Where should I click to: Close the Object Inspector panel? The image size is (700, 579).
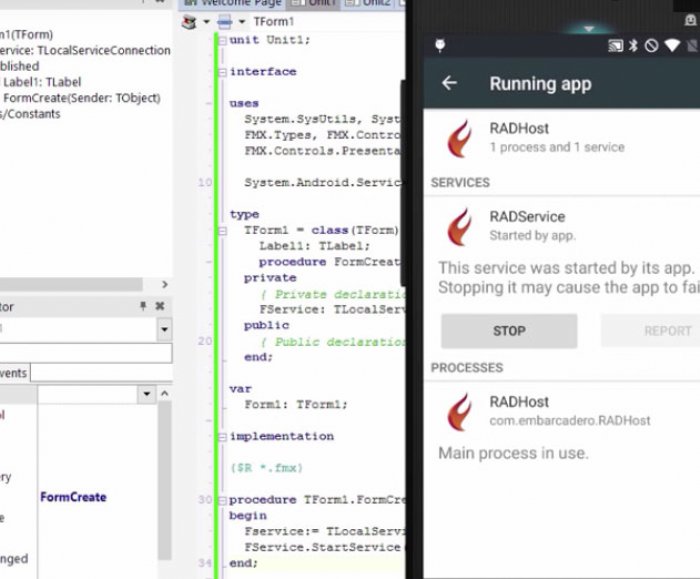coord(160,306)
